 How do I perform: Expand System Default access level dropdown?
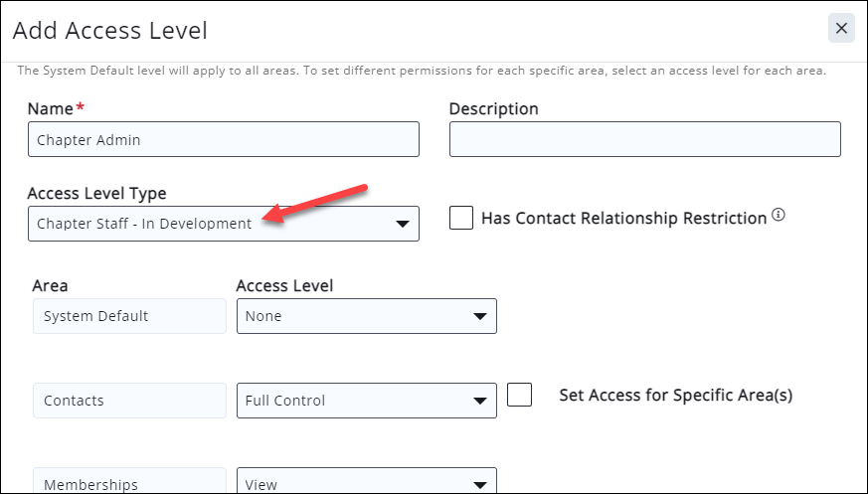pyautogui.click(x=366, y=316)
